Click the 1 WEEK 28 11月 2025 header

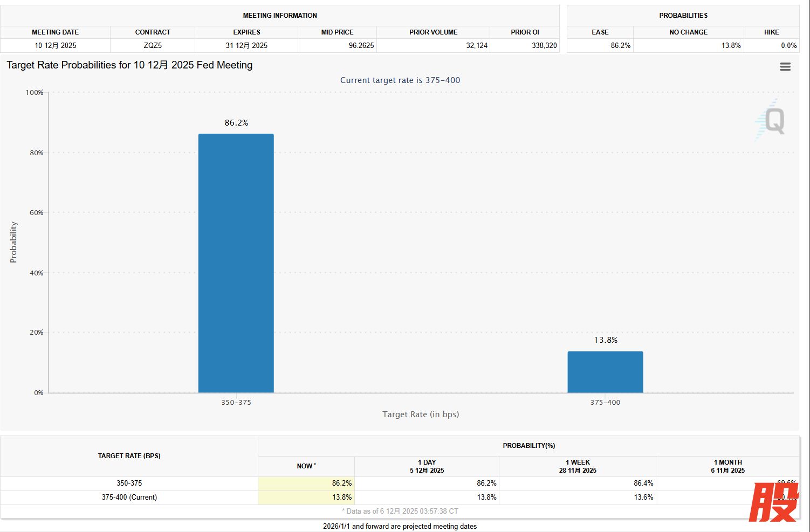click(578, 466)
